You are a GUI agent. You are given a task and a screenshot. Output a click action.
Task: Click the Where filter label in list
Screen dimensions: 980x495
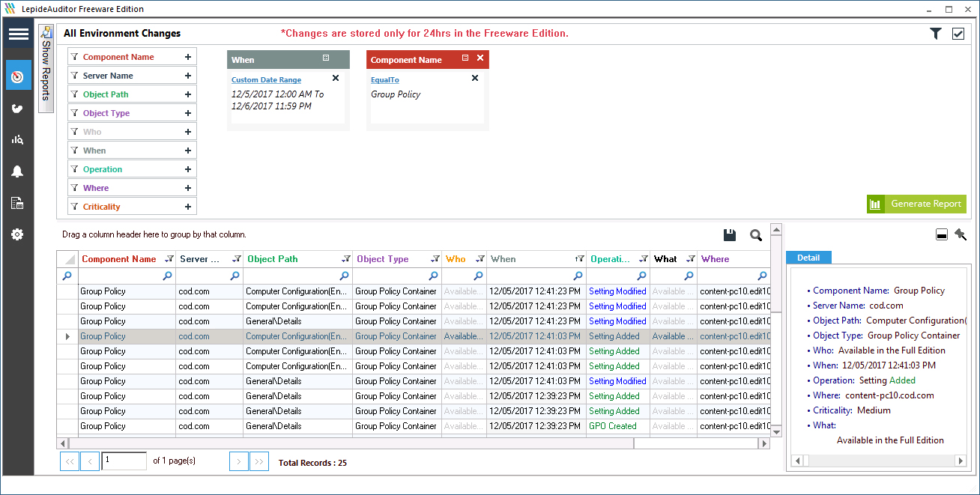tap(96, 188)
